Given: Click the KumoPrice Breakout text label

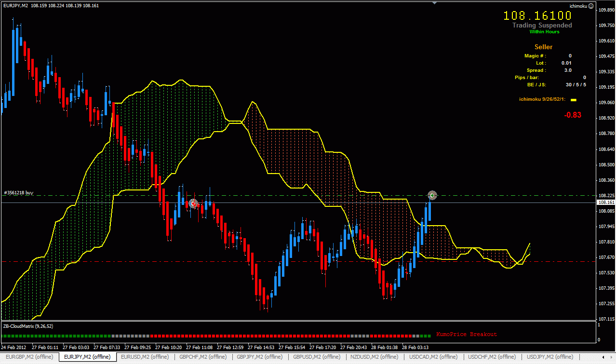Looking at the screenshot, I should tap(466, 334).
